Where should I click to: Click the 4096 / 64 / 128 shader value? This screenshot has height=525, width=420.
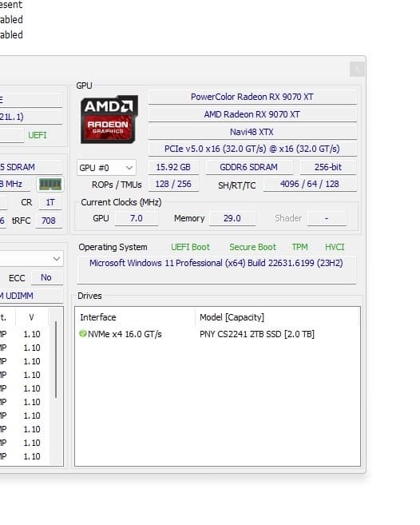point(310,184)
